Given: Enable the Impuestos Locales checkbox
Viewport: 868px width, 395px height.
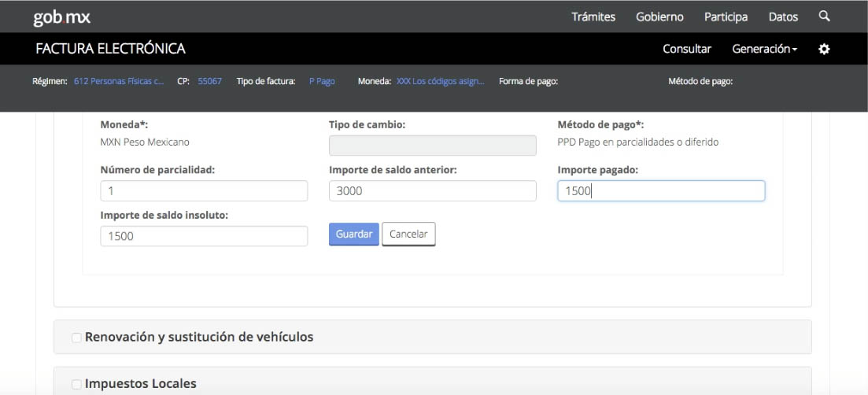Looking at the screenshot, I should pos(76,384).
